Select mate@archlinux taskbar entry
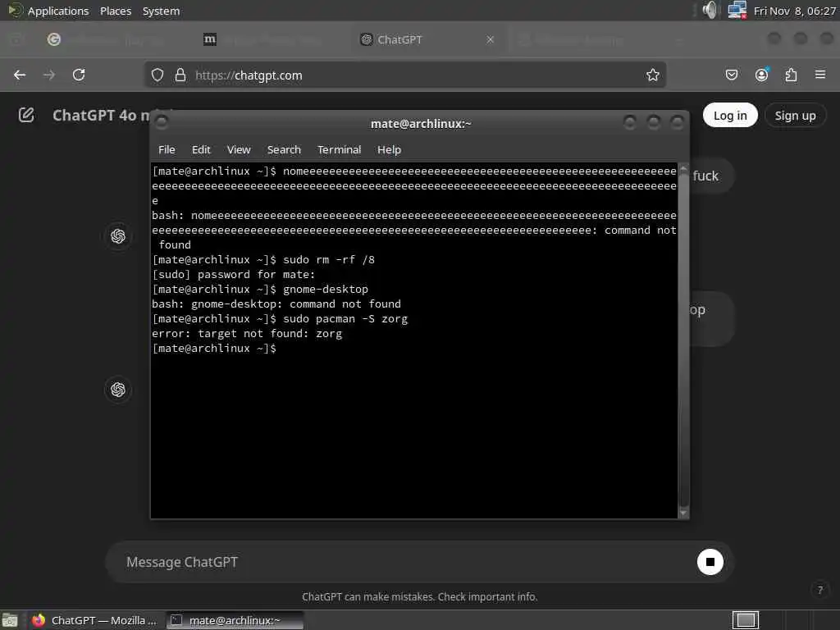The height and width of the screenshot is (630, 840). (234, 620)
